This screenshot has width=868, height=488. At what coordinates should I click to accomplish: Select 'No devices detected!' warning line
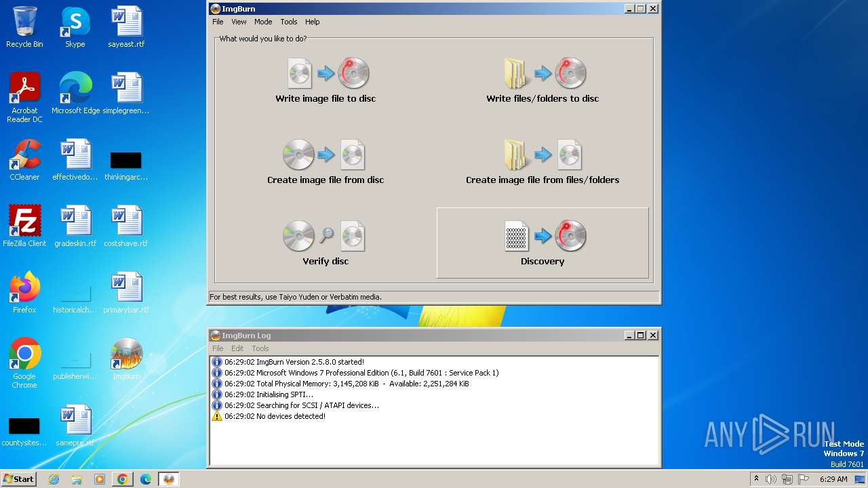tap(275, 416)
